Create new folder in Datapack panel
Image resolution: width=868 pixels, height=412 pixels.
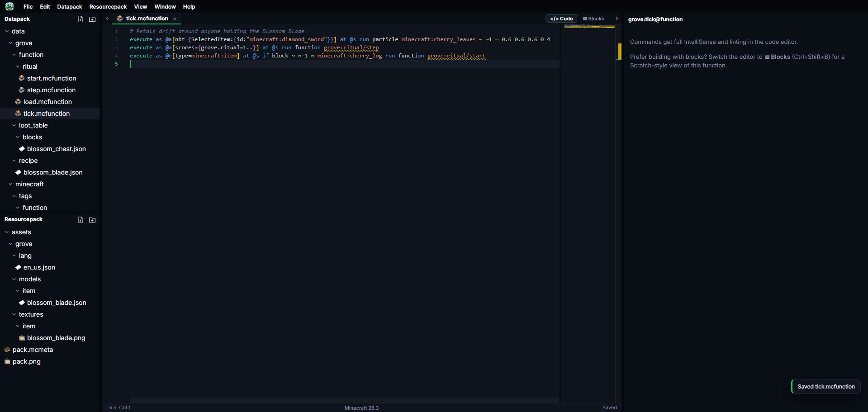[92, 19]
